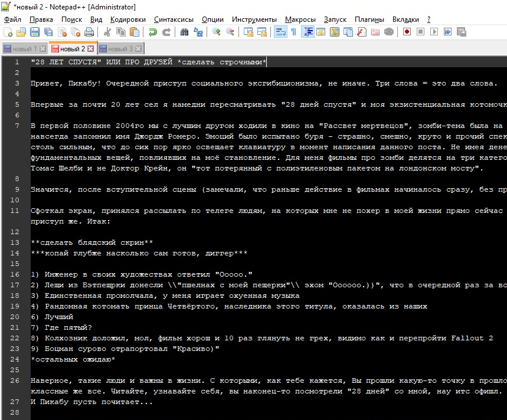Click the Save All icon

(48, 32)
